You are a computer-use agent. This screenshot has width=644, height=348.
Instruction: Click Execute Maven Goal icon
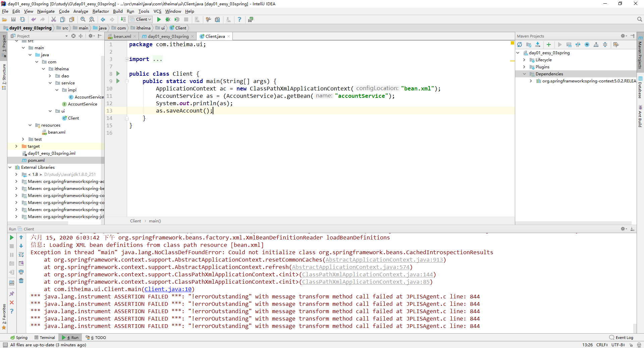pos(569,45)
